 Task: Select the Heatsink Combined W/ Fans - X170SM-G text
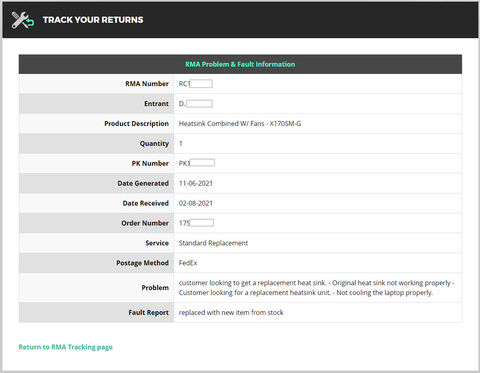(240, 124)
